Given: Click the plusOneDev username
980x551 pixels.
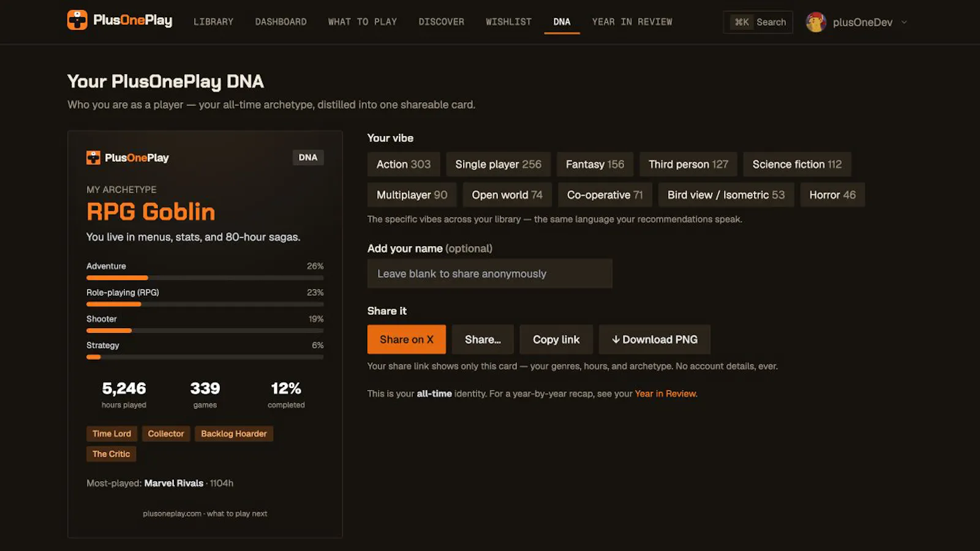Looking at the screenshot, I should (x=862, y=22).
